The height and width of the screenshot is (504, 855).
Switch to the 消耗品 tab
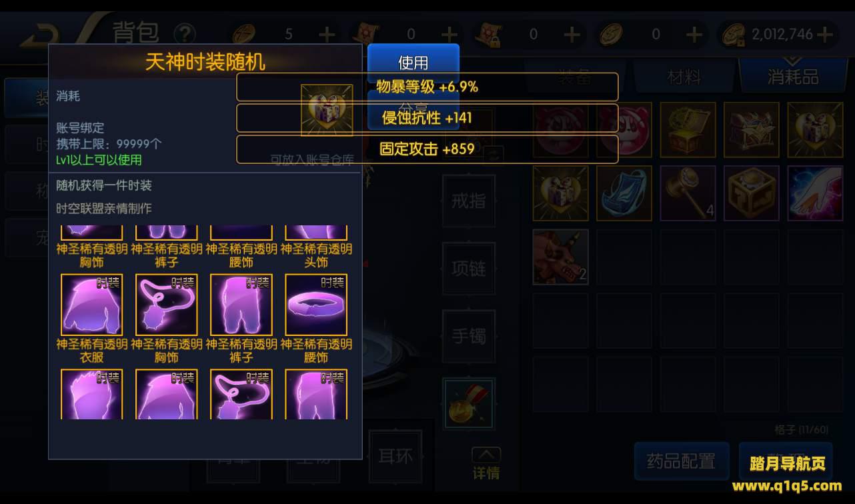tap(792, 77)
